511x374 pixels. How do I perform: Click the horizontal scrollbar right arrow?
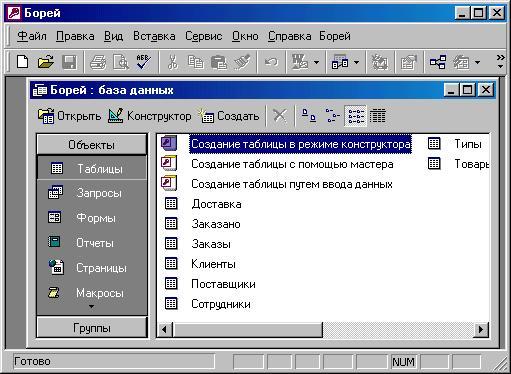click(481, 330)
